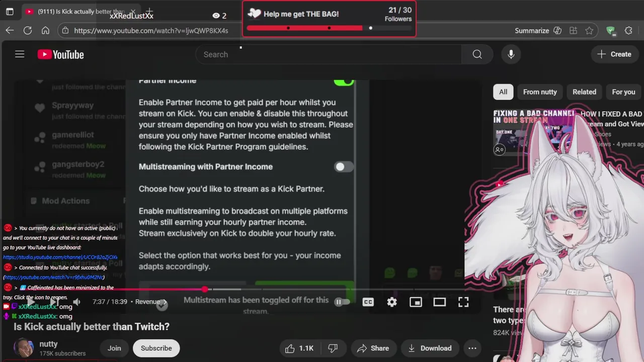Open the YouTube hamburger guide menu
The height and width of the screenshot is (362, 644).
20,54
